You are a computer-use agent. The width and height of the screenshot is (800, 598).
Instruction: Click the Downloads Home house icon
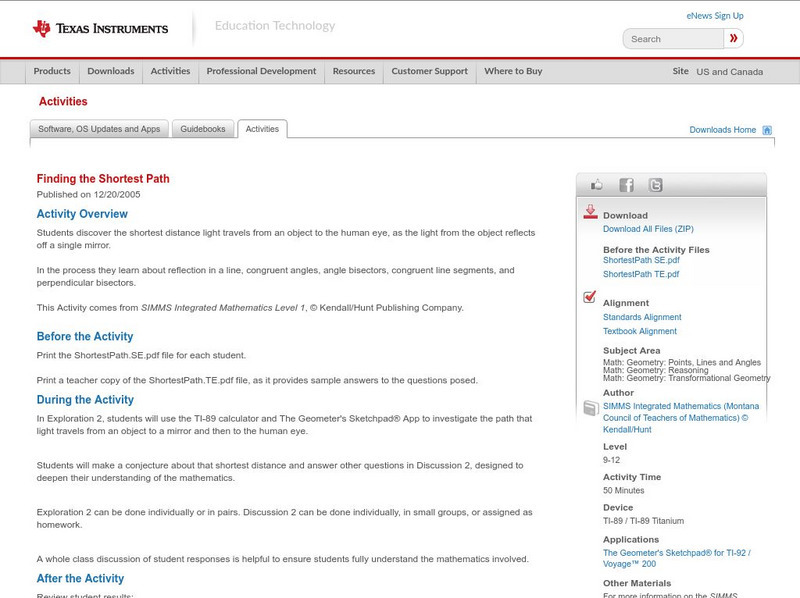coord(767,130)
